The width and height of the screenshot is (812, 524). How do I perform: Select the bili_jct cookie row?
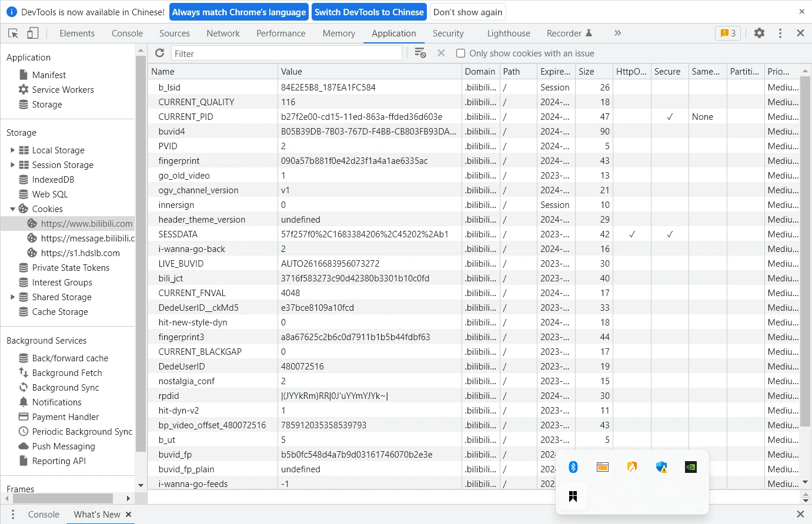click(x=473, y=278)
